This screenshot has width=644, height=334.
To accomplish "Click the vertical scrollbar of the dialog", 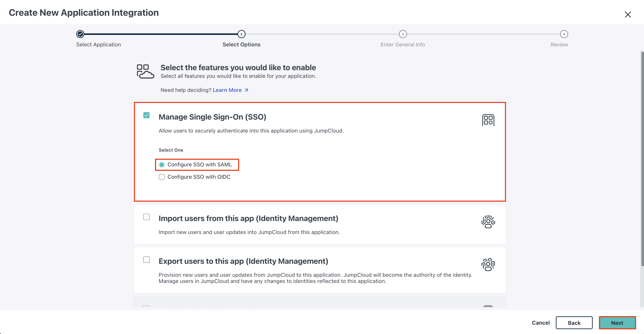I will coord(642,159).
